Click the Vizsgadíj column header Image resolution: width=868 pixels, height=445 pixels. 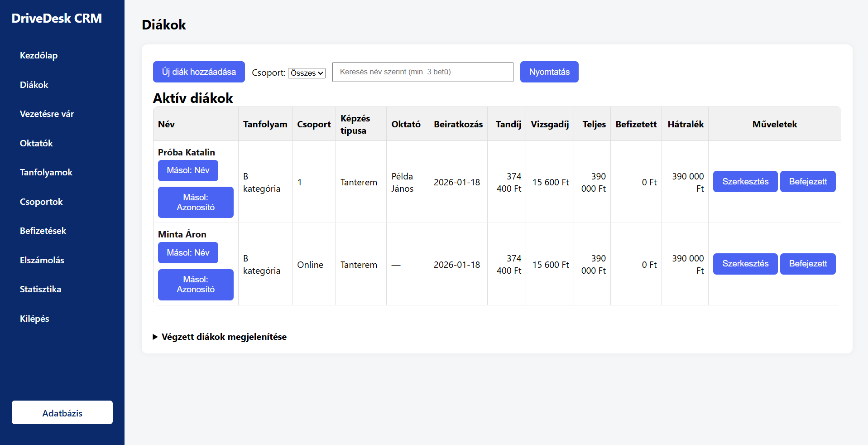click(550, 124)
